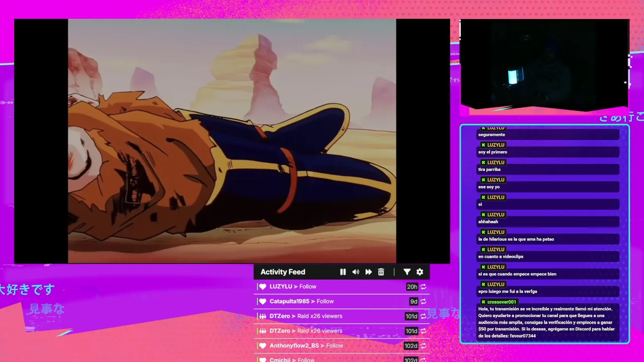
Task: Mute the Activity Feed alert sound
Action: pos(356,272)
